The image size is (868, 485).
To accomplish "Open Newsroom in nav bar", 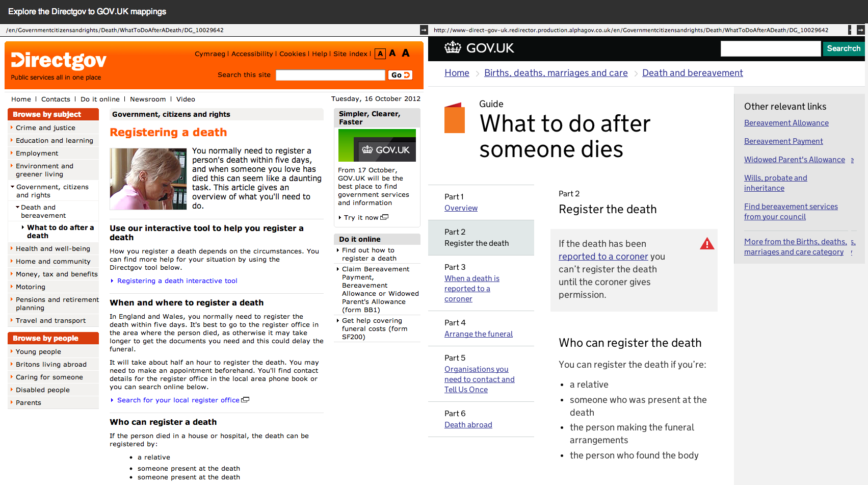I will pyautogui.click(x=148, y=99).
